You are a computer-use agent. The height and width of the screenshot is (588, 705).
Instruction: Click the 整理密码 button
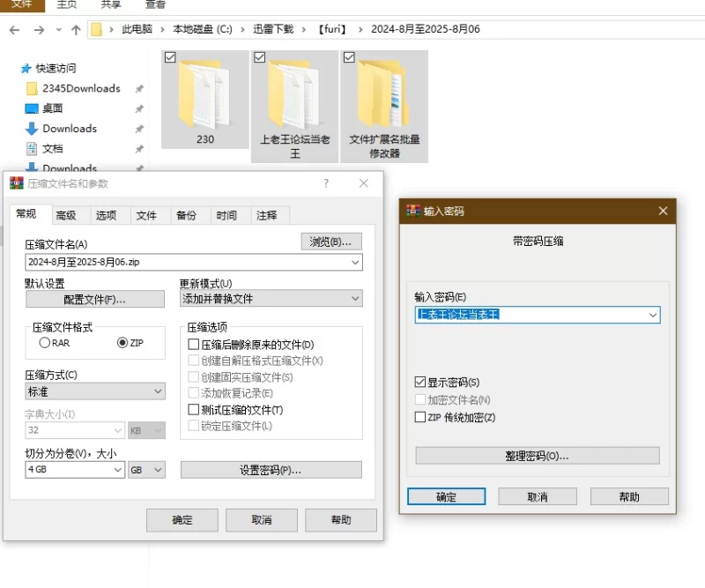[x=537, y=456]
